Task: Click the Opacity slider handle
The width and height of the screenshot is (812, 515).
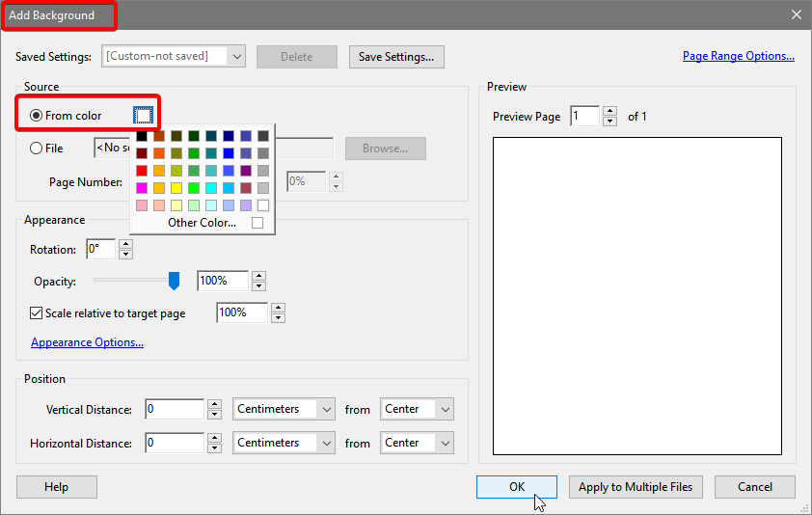Action: click(174, 281)
